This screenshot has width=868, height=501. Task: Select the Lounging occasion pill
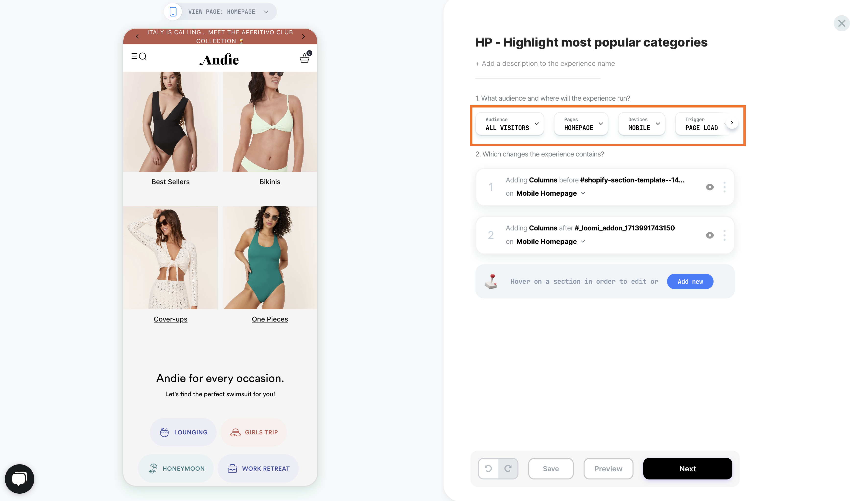point(183,432)
